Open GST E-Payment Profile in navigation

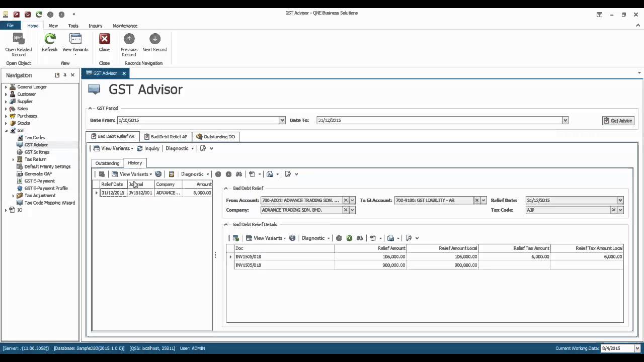(46, 188)
